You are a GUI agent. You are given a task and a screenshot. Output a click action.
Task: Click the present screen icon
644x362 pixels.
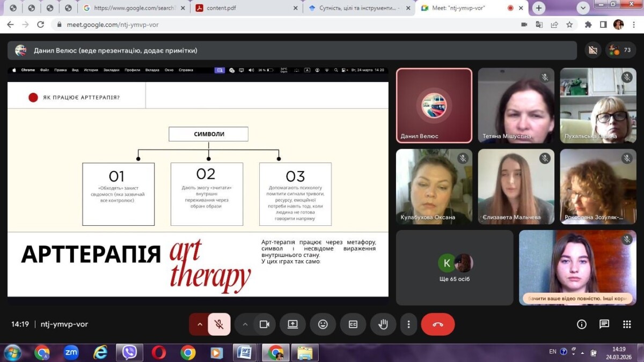(x=292, y=324)
